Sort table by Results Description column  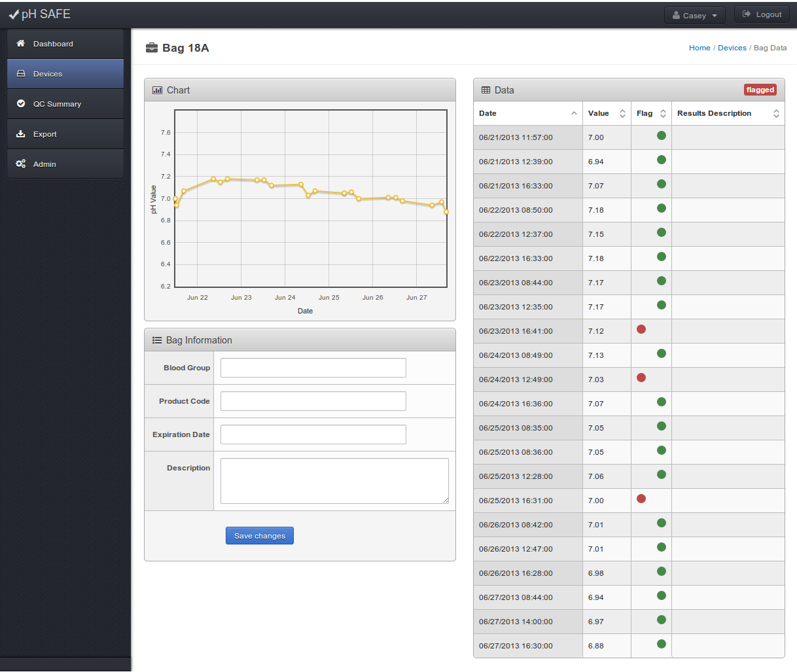click(x=728, y=113)
